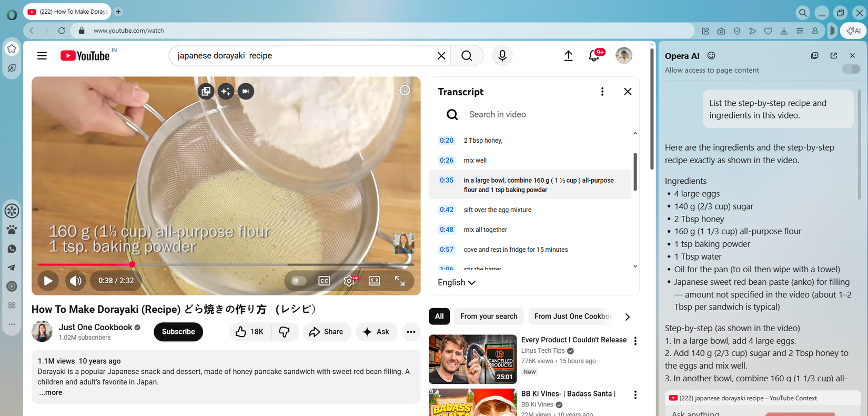Show more filter chips with the right chevron

[627, 317]
